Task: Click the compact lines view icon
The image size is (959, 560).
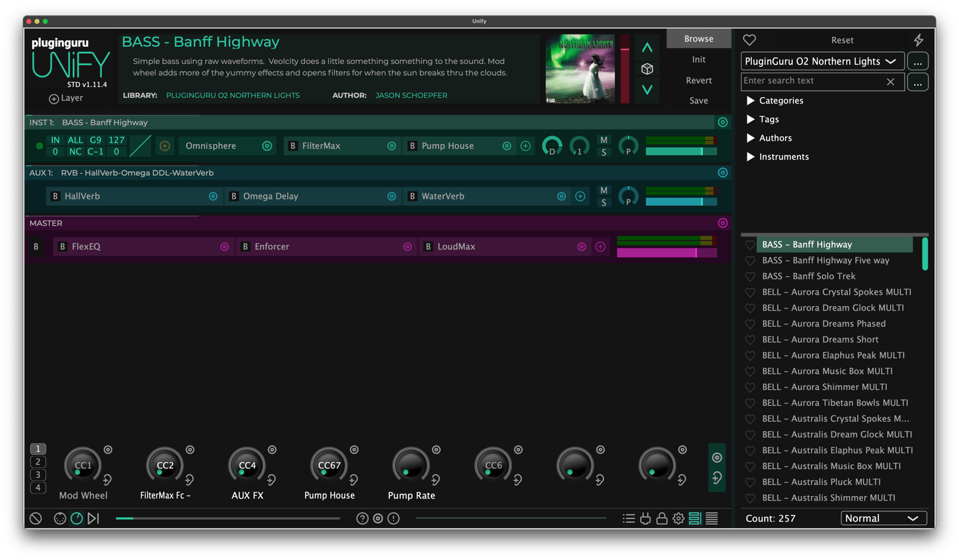Action: coord(712,518)
